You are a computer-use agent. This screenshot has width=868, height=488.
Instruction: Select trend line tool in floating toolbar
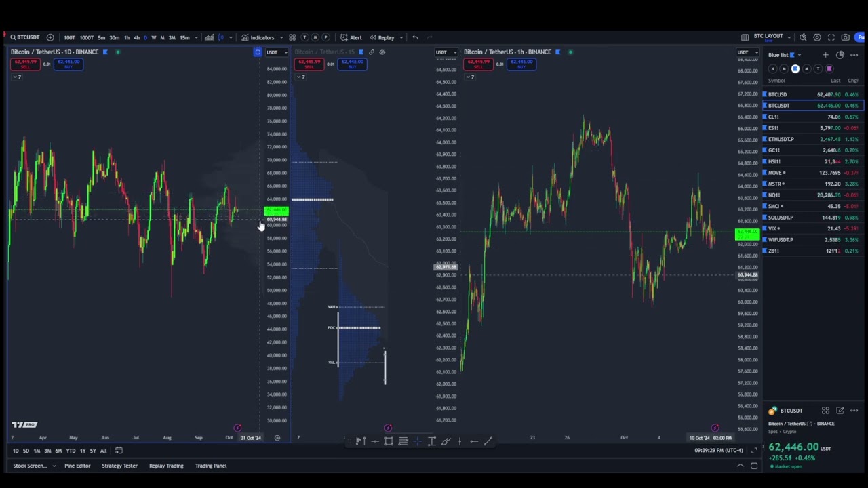(488, 441)
